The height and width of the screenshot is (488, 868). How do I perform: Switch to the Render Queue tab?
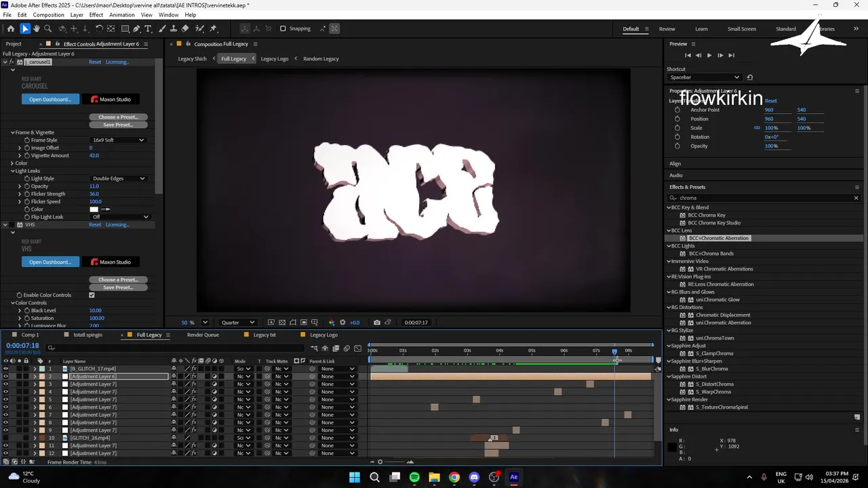pos(203,335)
